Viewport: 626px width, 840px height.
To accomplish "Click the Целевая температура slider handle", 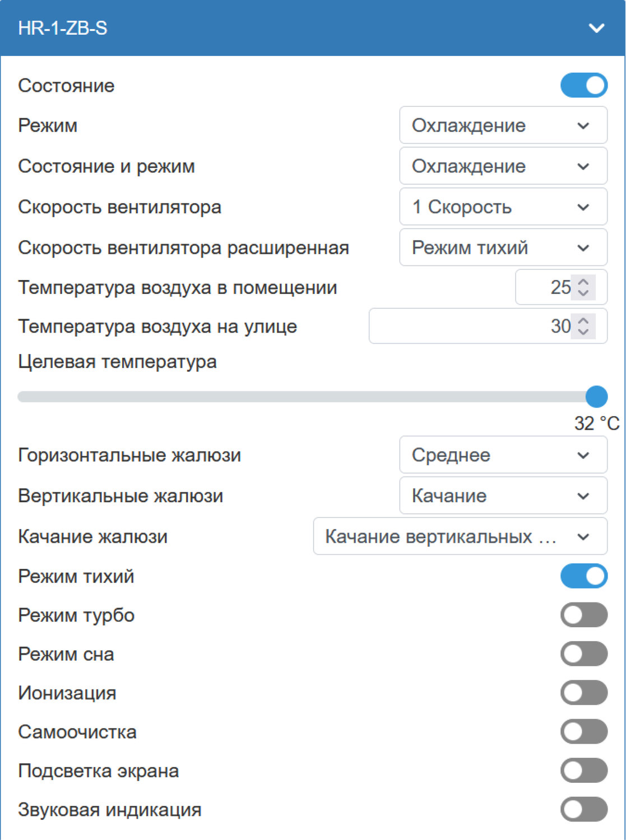I will point(597,396).
